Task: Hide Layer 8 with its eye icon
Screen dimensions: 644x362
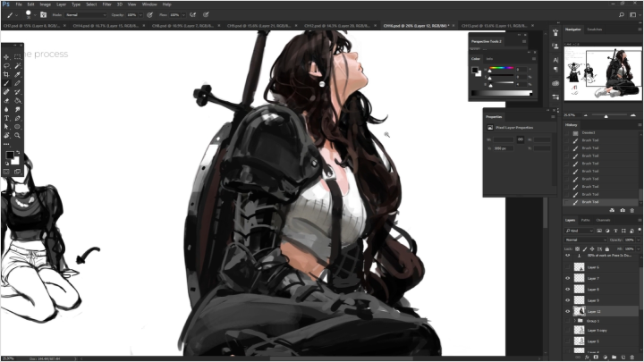Action: 568,290
